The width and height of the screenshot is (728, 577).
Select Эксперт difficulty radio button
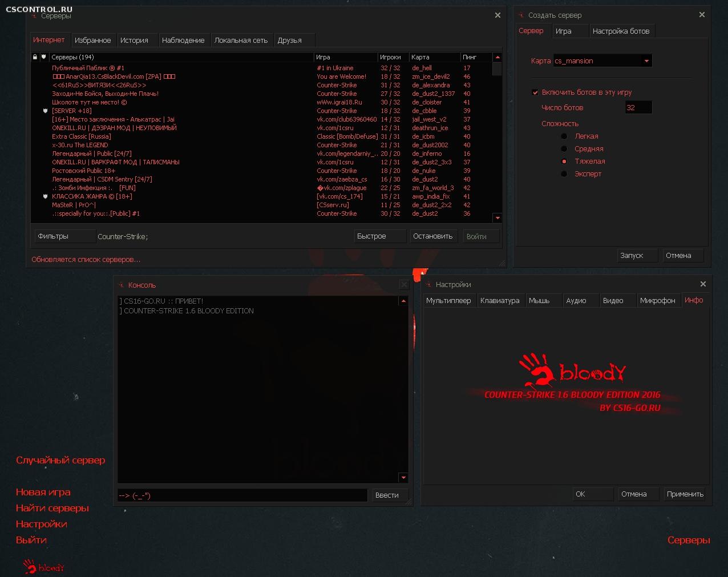click(564, 173)
